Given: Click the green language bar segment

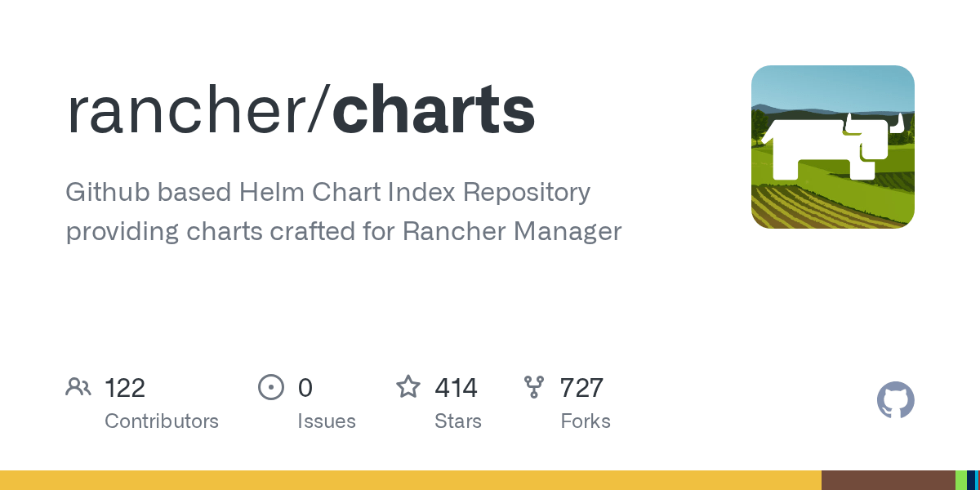Looking at the screenshot, I should coord(961,480).
